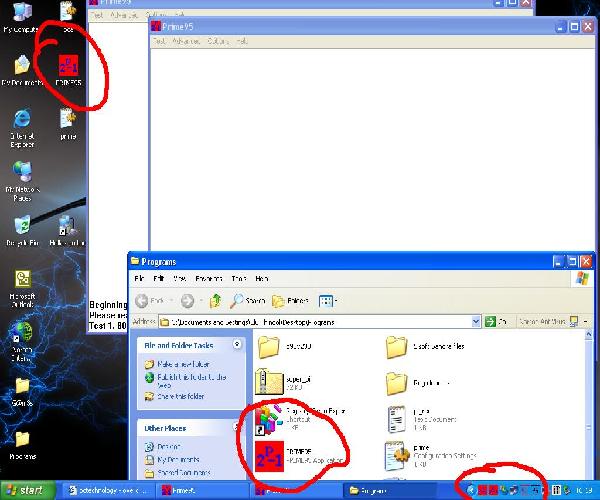Open the PRIME95 application in Programs folder

pos(269,456)
